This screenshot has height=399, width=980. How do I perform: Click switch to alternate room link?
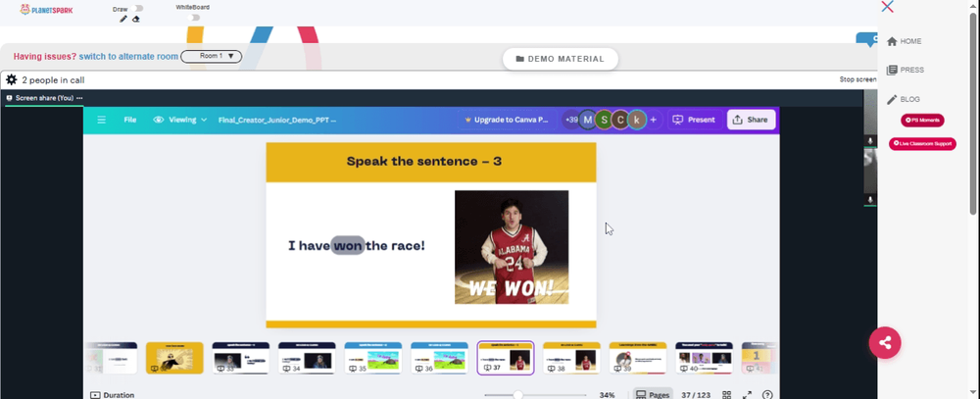[128, 56]
